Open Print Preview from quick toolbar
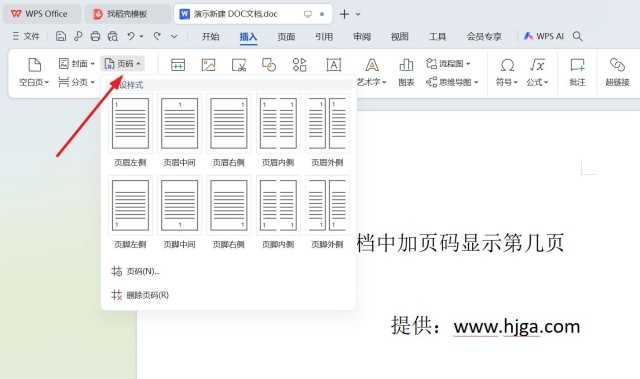This screenshot has height=379, width=640. point(113,36)
